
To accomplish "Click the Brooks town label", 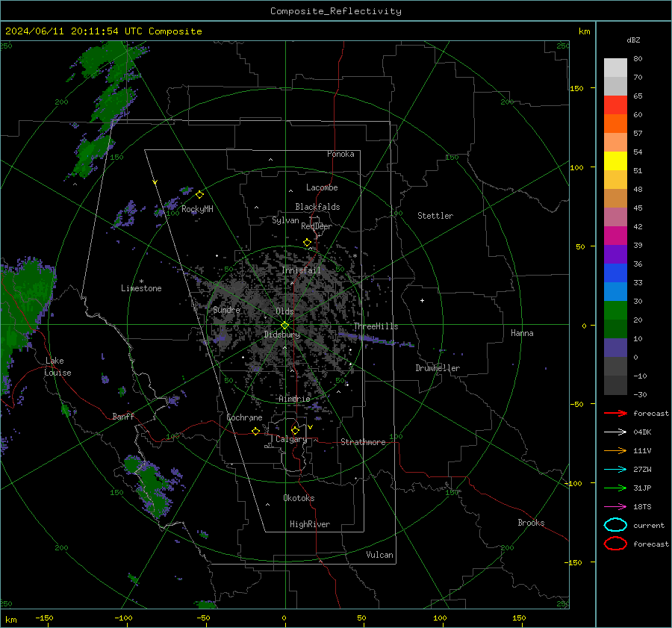I will [x=531, y=523].
